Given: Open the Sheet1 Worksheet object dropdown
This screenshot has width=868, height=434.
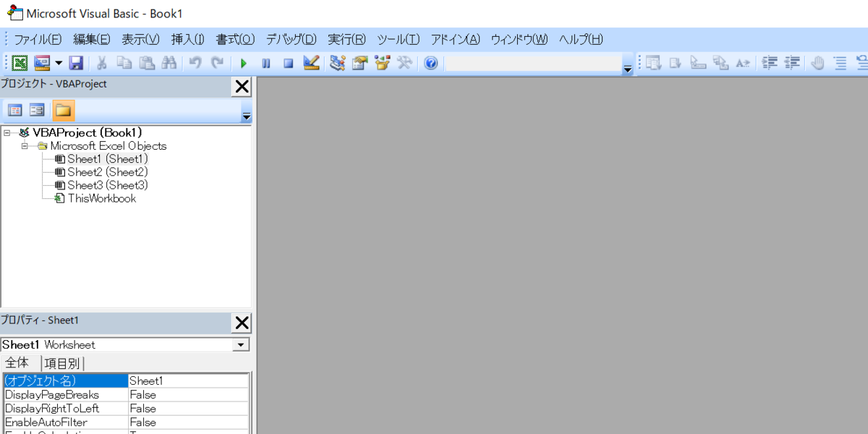Looking at the screenshot, I should pyautogui.click(x=241, y=344).
